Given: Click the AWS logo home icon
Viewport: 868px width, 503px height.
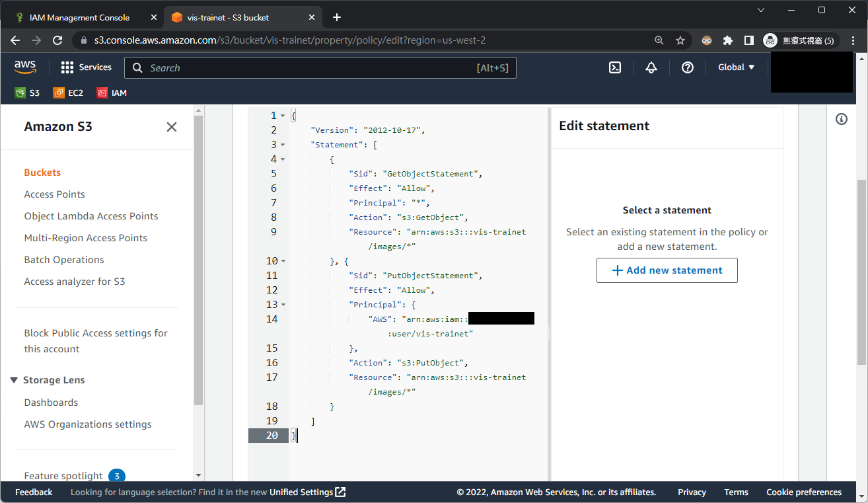Looking at the screenshot, I should 25,67.
